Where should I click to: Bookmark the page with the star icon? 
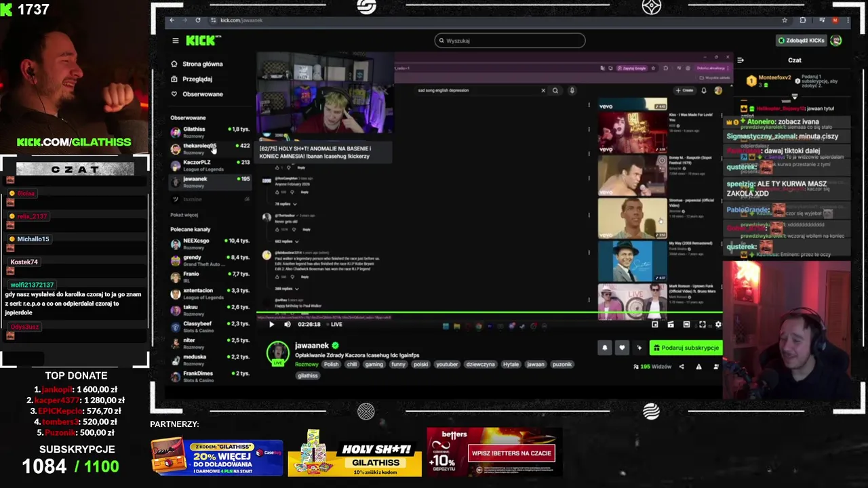click(785, 20)
